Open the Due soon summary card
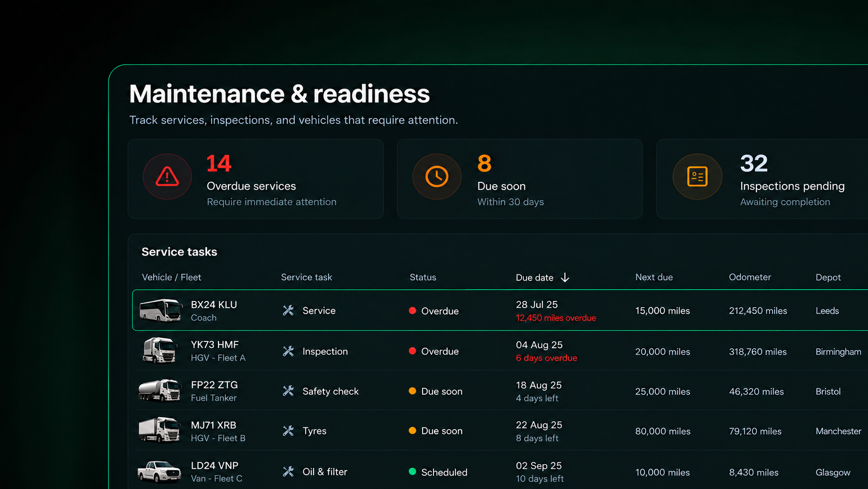The width and height of the screenshot is (868, 489). [x=520, y=179]
